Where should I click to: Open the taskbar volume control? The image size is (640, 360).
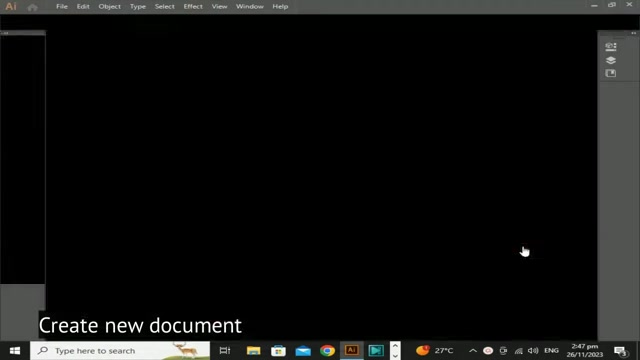533,351
